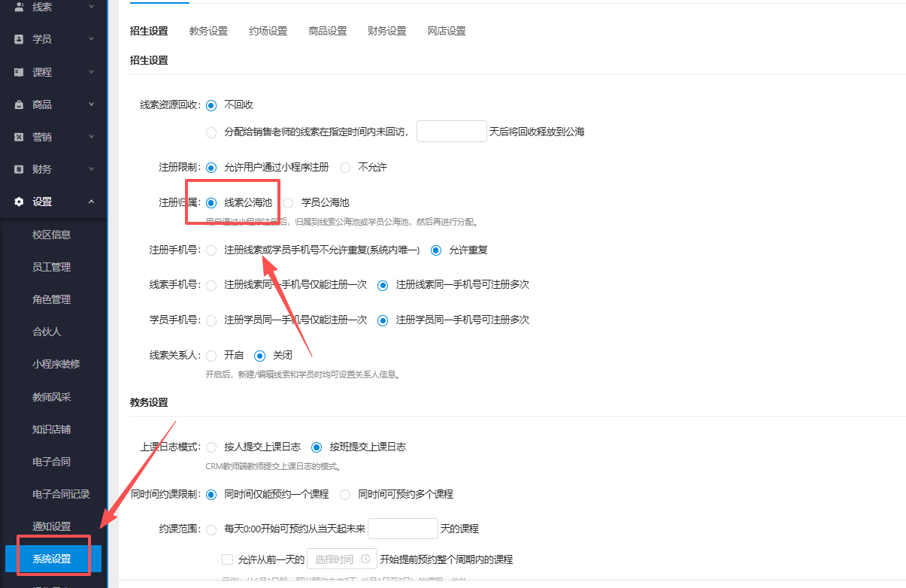Click the 设置 gear icon in sidebar
Image resolution: width=906 pixels, height=588 pixels.
point(20,202)
